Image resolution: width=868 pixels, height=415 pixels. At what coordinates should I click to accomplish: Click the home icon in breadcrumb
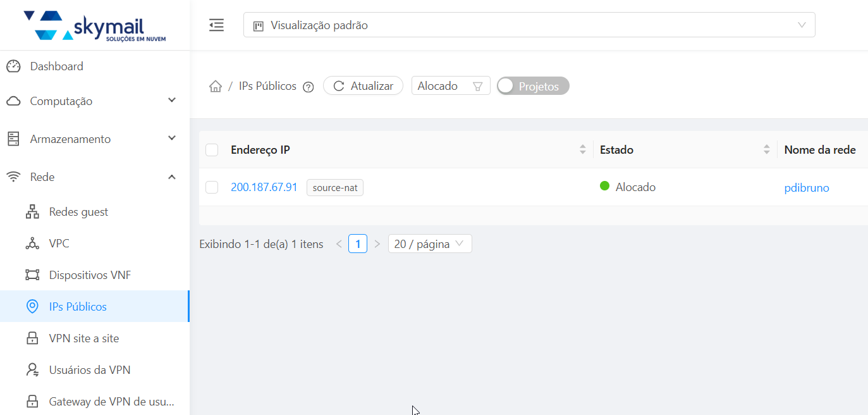(216, 87)
